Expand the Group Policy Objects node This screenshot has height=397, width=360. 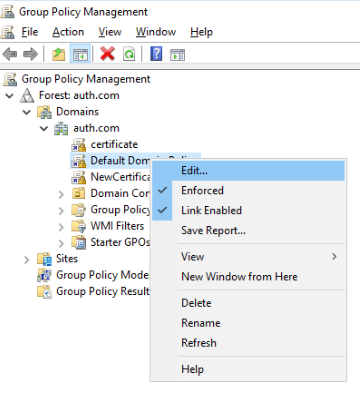[61, 211]
